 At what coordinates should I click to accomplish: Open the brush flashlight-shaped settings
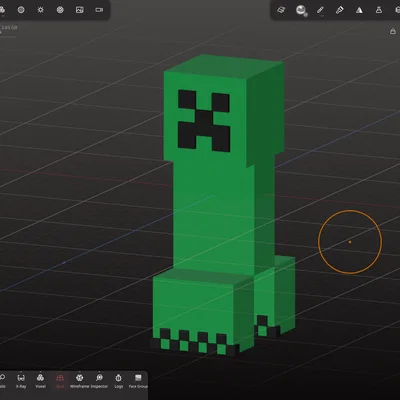click(x=340, y=10)
